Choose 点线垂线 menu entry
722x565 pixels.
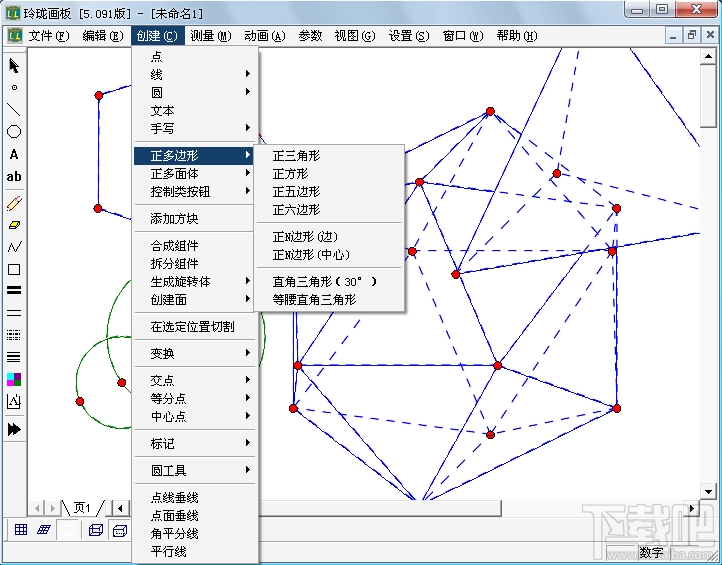point(195,497)
